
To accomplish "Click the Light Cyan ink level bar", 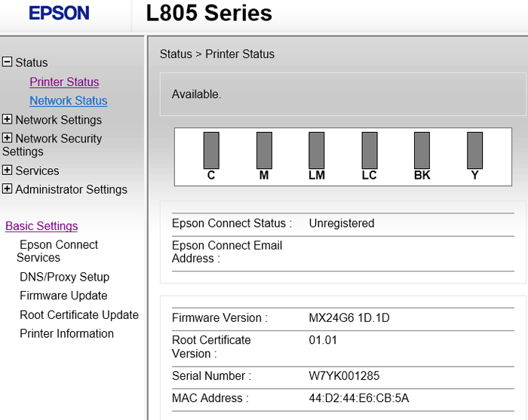I will click(370, 150).
